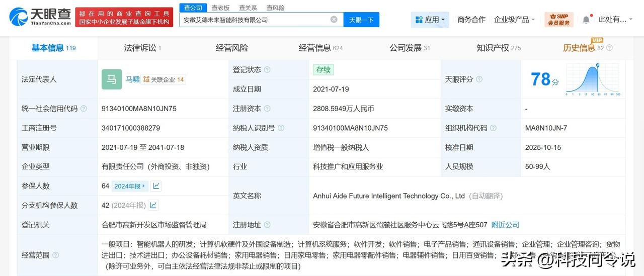The image size is (644, 276).
Task: Open 马啸 legal representative link
Action: [133, 79]
